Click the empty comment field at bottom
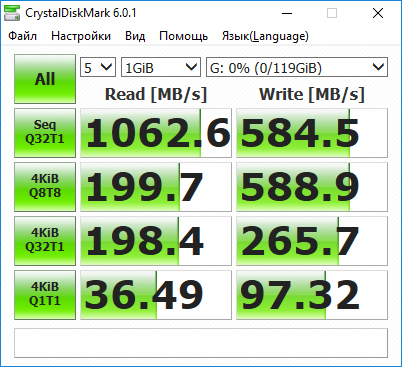The height and width of the screenshot is (367, 402). tap(201, 343)
